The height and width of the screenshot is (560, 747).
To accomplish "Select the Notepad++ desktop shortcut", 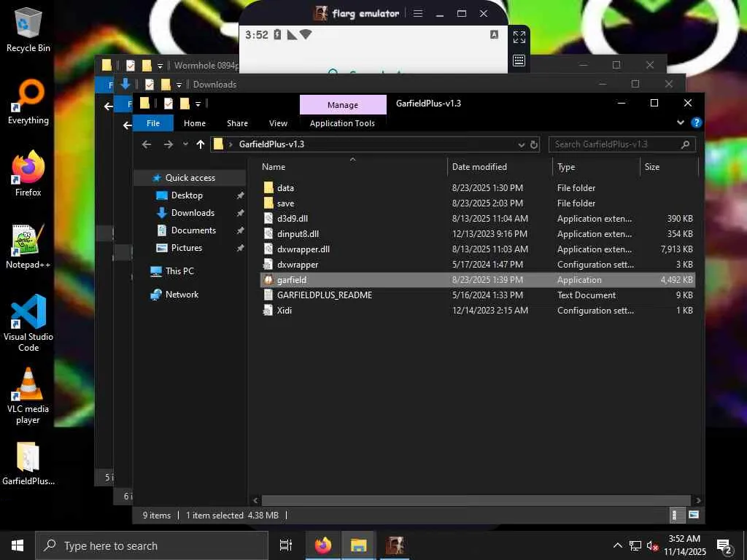I will 28,246.
